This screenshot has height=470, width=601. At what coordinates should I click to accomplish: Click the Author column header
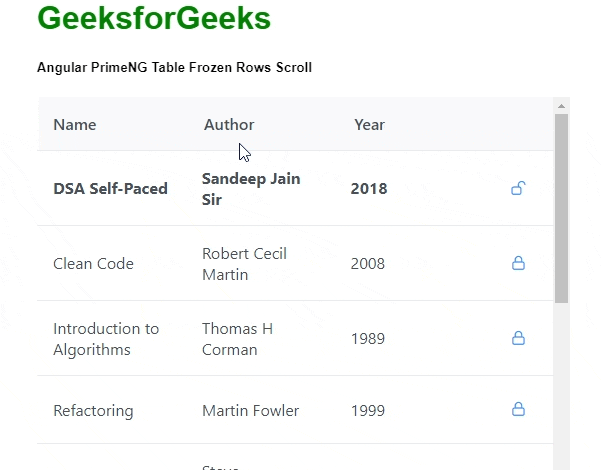(x=229, y=125)
